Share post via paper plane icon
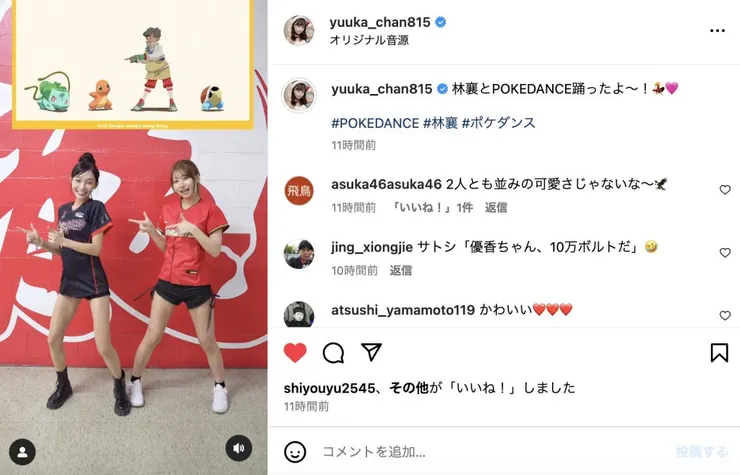This screenshot has width=740, height=475. (371, 352)
